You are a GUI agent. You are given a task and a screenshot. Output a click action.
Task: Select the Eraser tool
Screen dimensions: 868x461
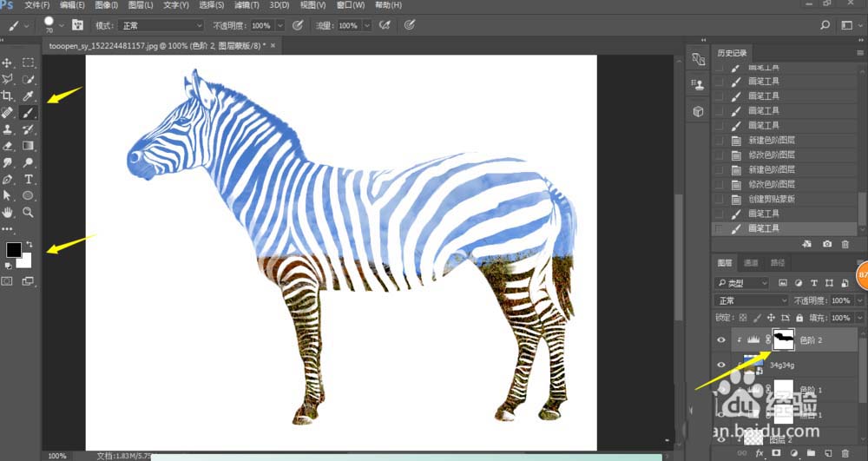tap(8, 146)
